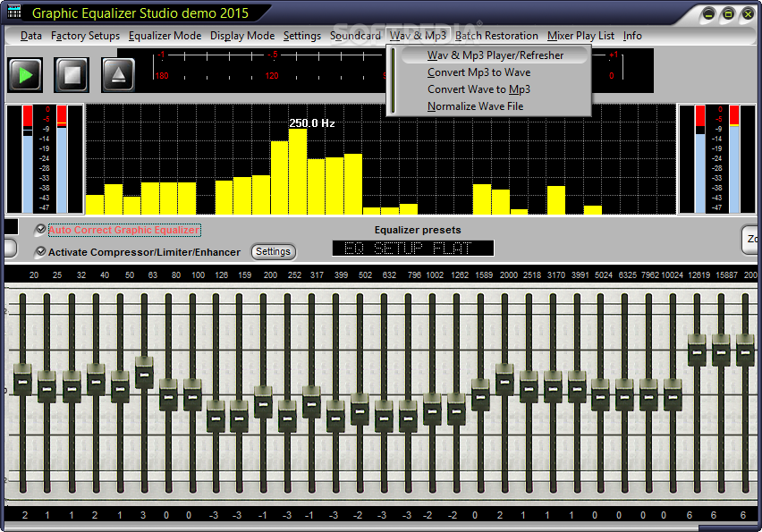
Task: Click the 1262 Hz band slider knob
Action: [456, 410]
